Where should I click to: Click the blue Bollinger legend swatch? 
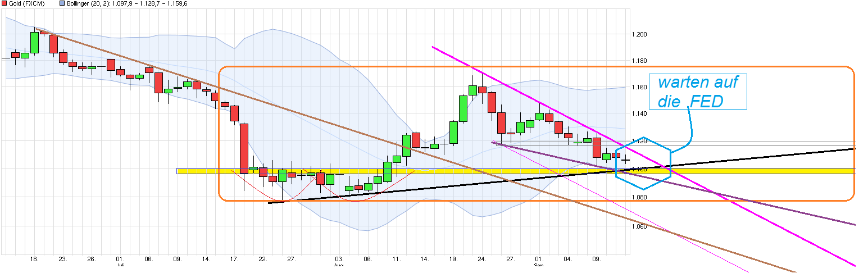pyautogui.click(x=62, y=3)
